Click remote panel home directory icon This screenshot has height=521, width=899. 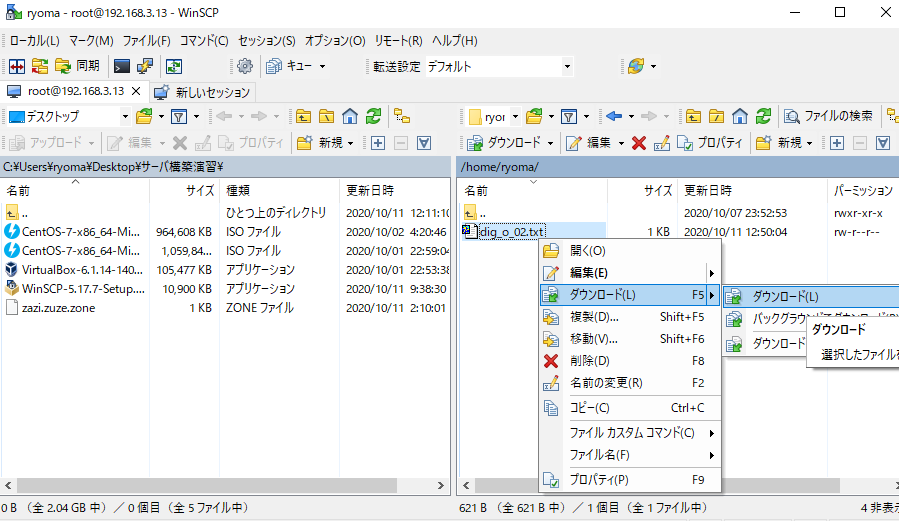point(740,116)
